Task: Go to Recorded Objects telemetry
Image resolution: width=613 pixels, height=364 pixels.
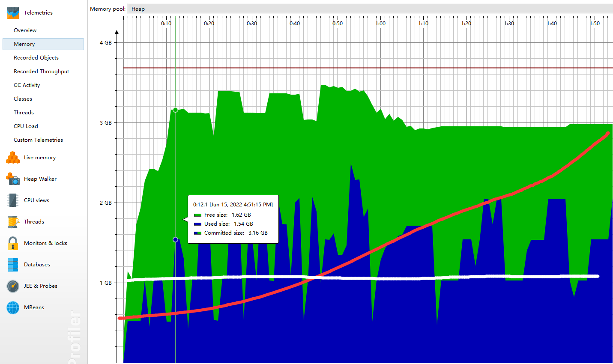Action: [36, 58]
